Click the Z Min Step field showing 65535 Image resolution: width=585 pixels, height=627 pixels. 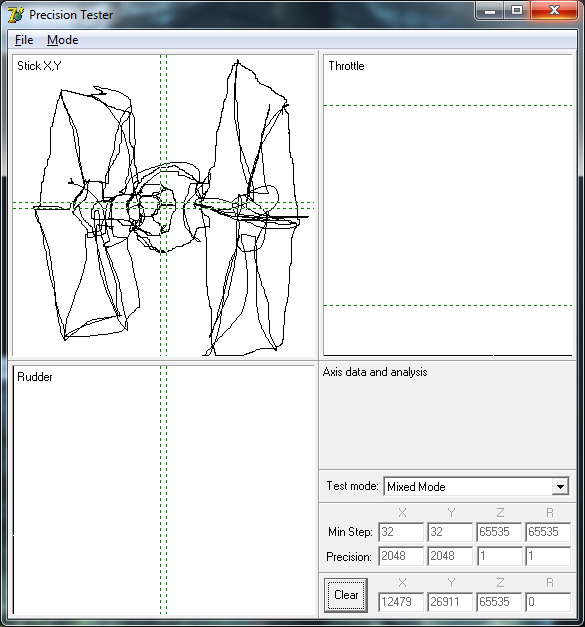click(499, 532)
